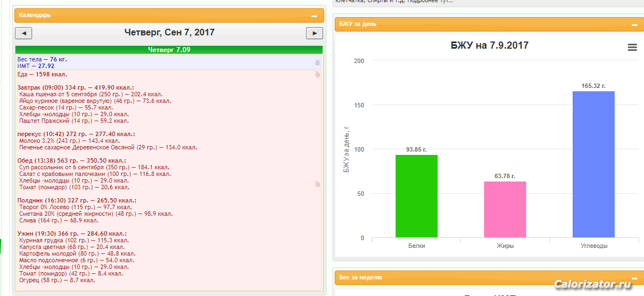
Task: Select the green Четверг 7.09 day header
Action: (x=169, y=50)
